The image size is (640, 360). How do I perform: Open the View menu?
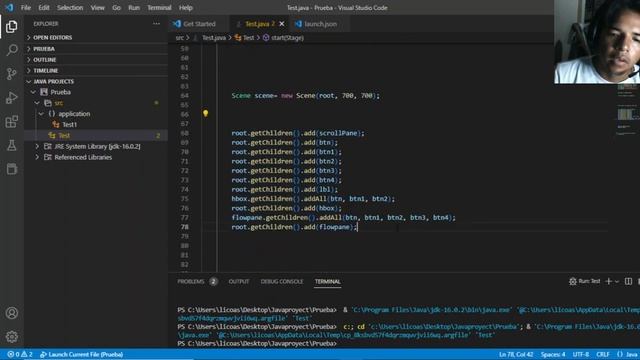pos(98,8)
